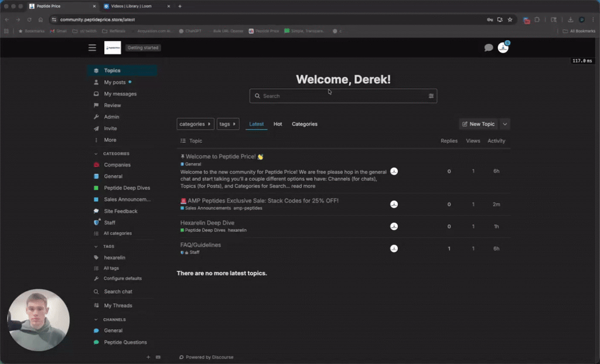Switch to the Categories tab
The image size is (600, 364).
pos(305,124)
